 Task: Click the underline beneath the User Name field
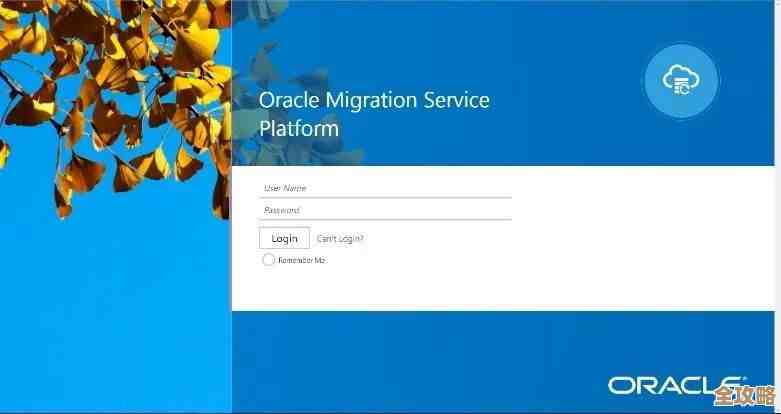coord(385,197)
